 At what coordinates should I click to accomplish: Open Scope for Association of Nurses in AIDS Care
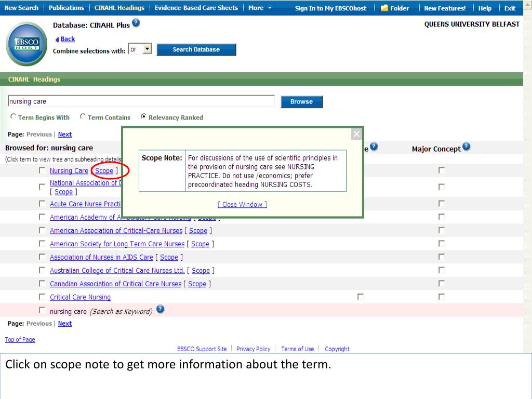tap(169, 257)
